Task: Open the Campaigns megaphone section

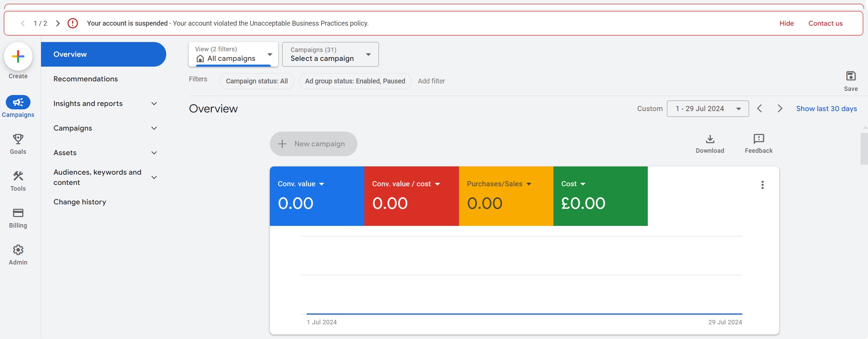Action: 18,107
